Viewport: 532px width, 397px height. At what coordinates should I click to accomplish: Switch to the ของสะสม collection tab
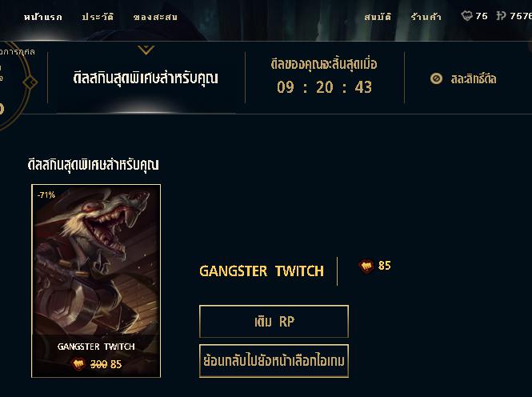(x=155, y=17)
